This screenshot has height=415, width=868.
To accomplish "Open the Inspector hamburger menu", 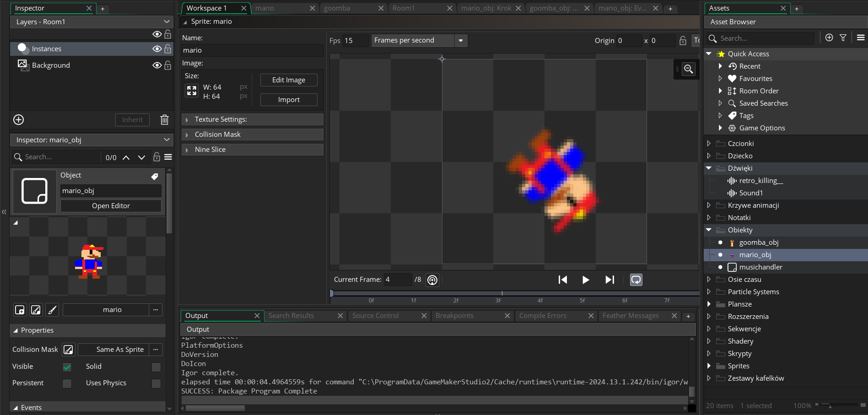I will [168, 157].
